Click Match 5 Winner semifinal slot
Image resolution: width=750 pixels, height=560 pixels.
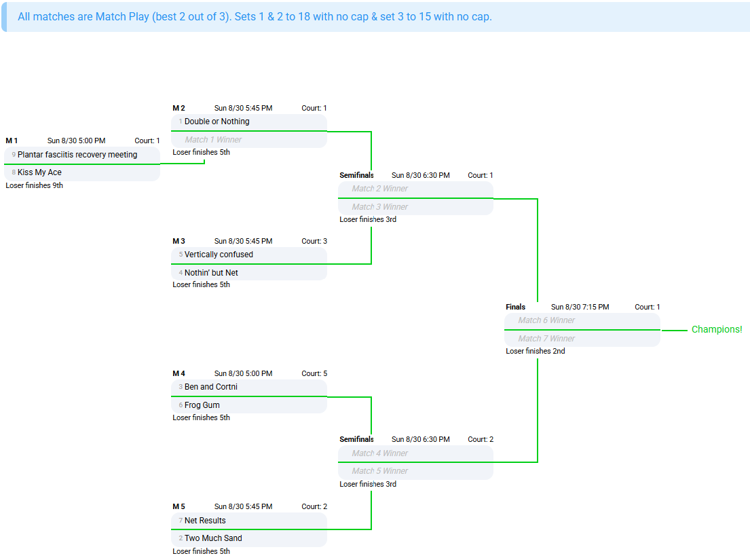pyautogui.click(x=415, y=471)
